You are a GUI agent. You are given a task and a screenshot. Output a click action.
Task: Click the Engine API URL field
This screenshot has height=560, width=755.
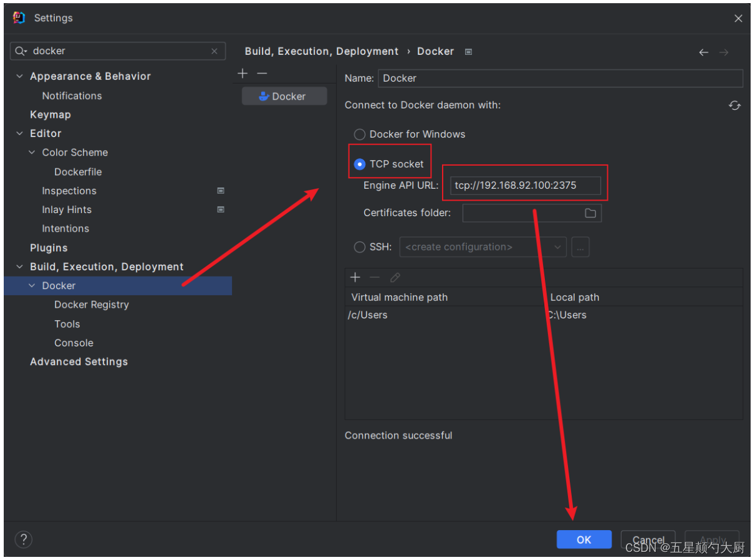526,184
